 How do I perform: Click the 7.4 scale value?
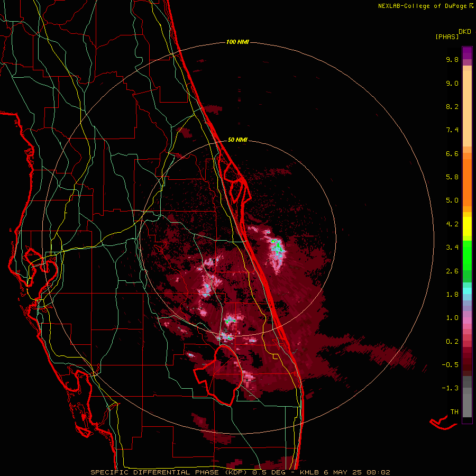(x=452, y=130)
